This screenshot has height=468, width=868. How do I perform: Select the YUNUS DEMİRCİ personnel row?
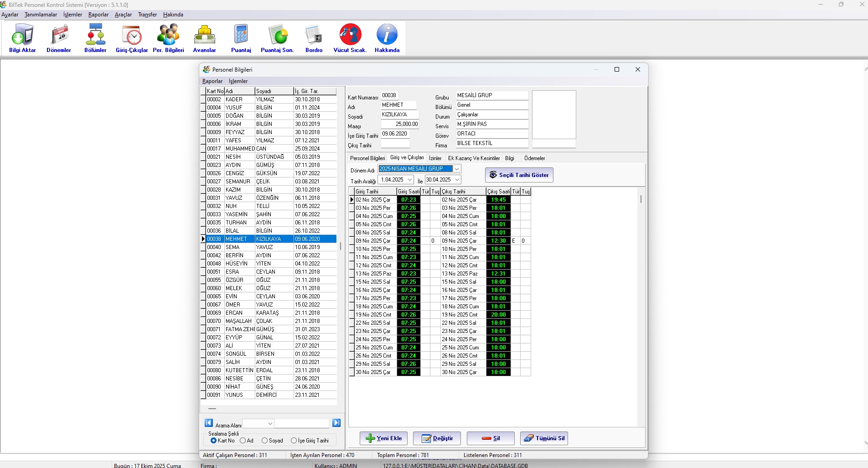[271, 395]
